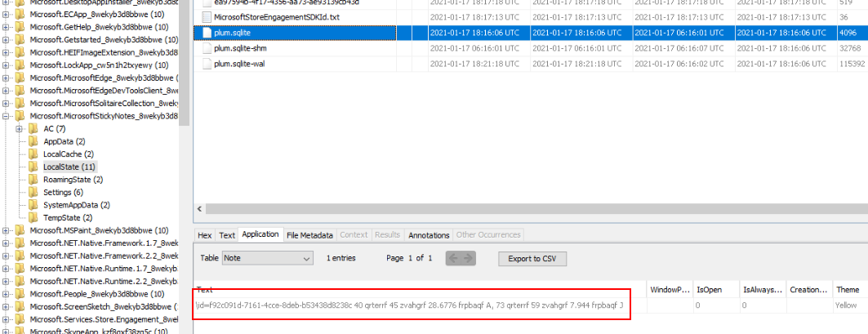
Task: Select the plum.sqlite-shm file name
Action: click(240, 49)
